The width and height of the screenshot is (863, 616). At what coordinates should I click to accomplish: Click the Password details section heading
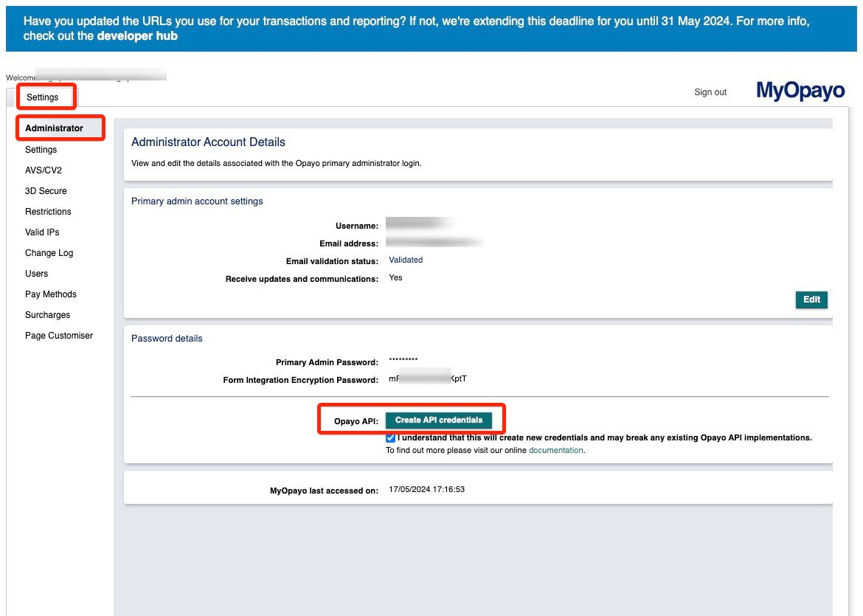point(167,339)
